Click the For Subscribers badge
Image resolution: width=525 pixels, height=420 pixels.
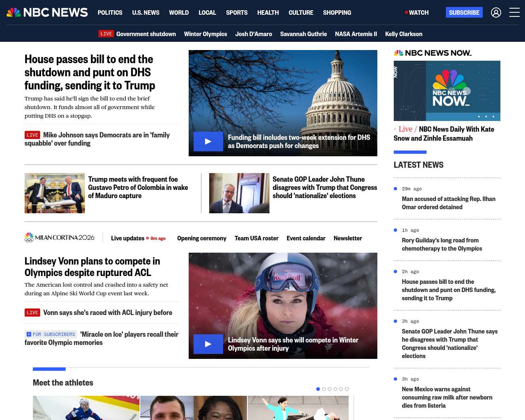click(x=51, y=334)
